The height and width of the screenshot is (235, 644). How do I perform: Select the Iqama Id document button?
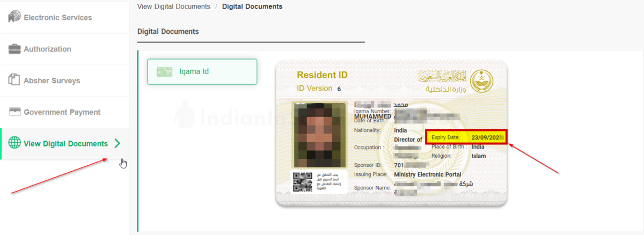[x=202, y=72]
